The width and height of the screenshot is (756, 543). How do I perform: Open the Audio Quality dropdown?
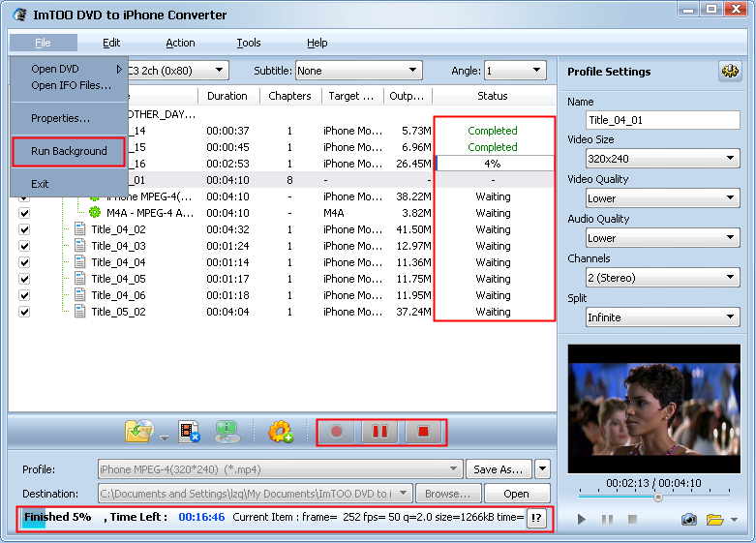click(663, 238)
